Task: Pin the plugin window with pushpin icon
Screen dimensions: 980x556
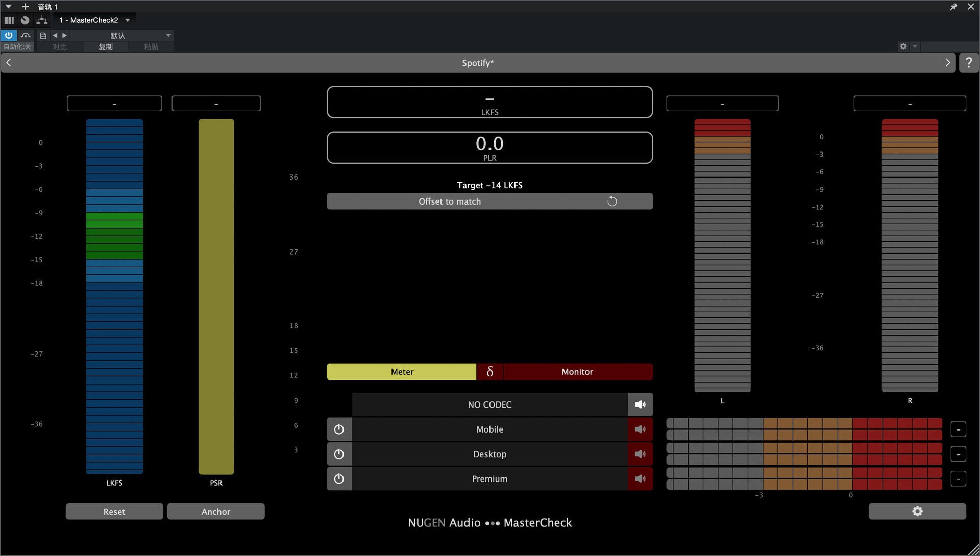Action: pyautogui.click(x=953, y=7)
